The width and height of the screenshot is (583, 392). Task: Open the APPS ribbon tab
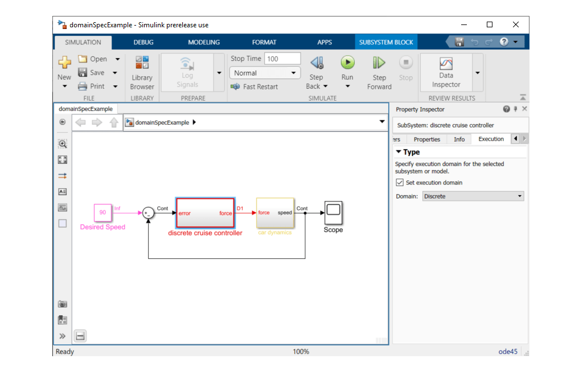pos(325,42)
